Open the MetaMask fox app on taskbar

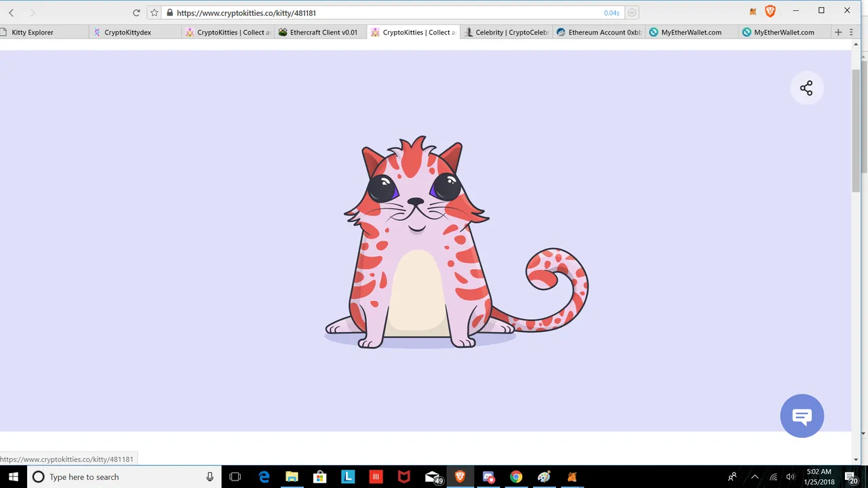pyautogui.click(x=572, y=477)
